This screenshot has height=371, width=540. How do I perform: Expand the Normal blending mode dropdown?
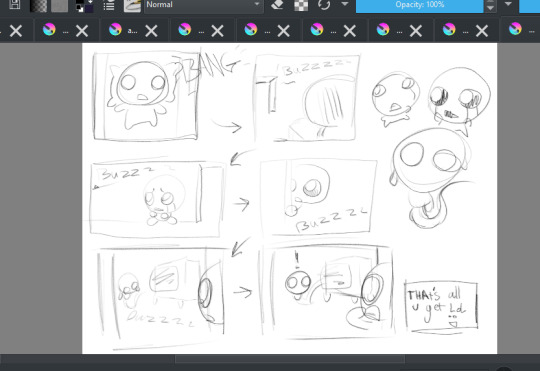pyautogui.click(x=204, y=5)
